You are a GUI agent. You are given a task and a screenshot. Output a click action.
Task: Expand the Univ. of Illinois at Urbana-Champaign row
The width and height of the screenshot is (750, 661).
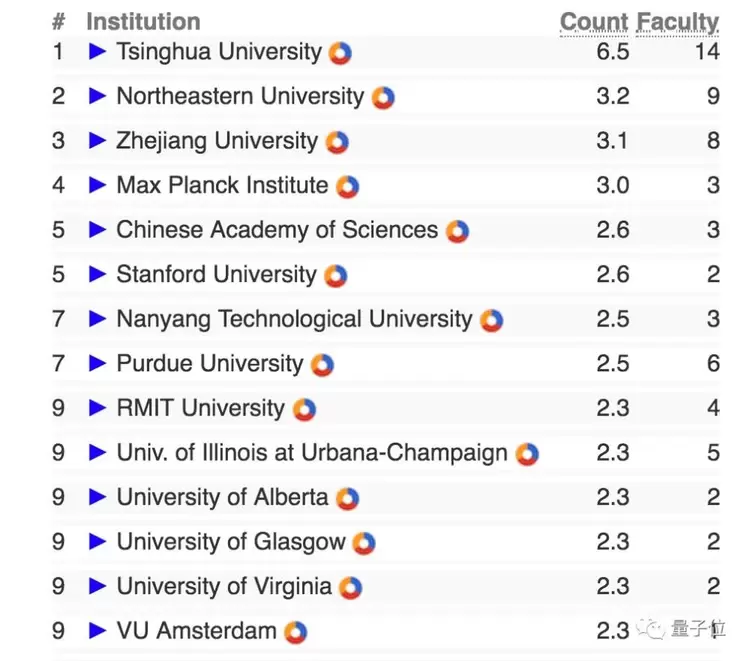pos(97,453)
